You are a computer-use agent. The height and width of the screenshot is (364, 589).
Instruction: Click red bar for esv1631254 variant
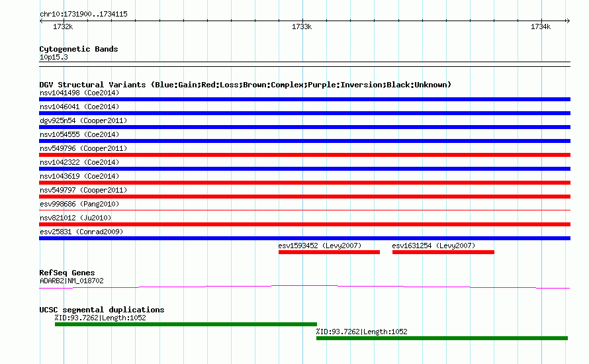click(443, 252)
